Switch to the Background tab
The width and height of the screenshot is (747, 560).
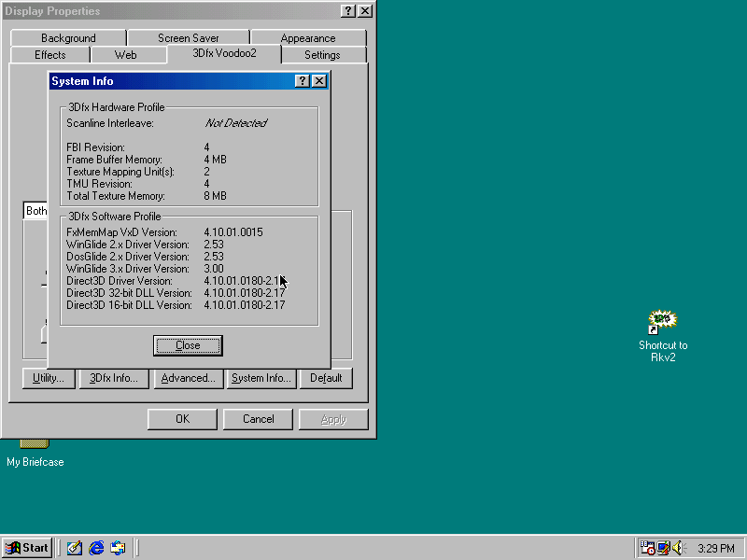point(68,38)
